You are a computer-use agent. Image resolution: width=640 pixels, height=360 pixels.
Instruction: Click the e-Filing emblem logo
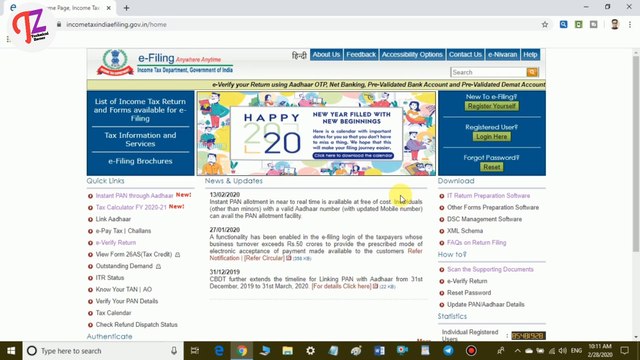coord(115,63)
